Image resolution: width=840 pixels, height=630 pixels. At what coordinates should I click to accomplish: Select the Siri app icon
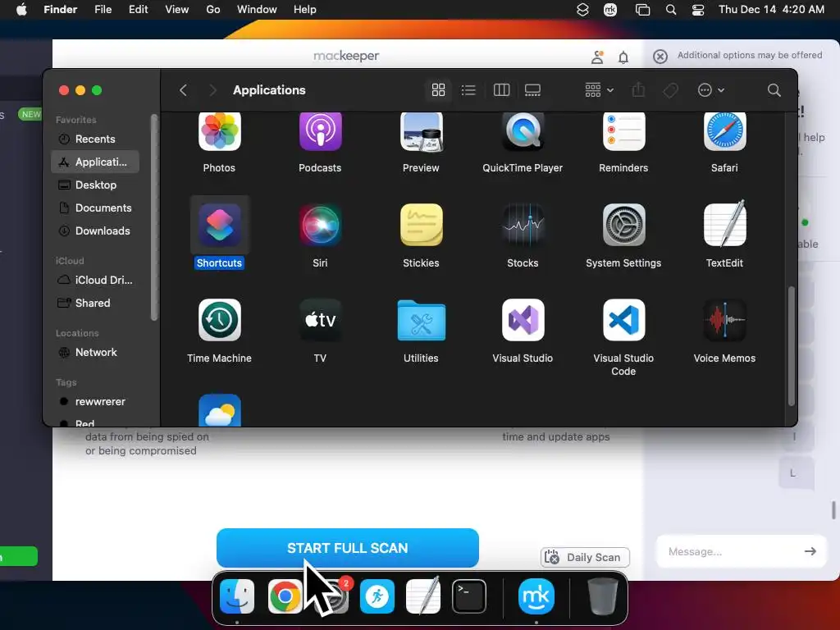(x=320, y=225)
